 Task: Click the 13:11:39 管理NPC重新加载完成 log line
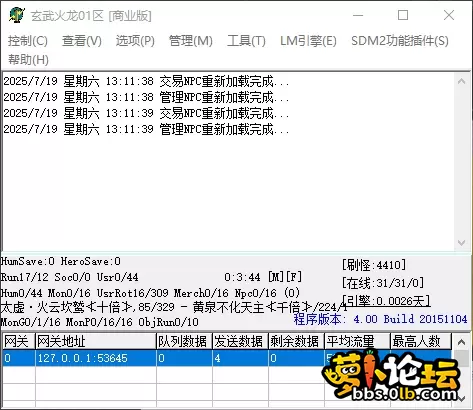point(146,129)
